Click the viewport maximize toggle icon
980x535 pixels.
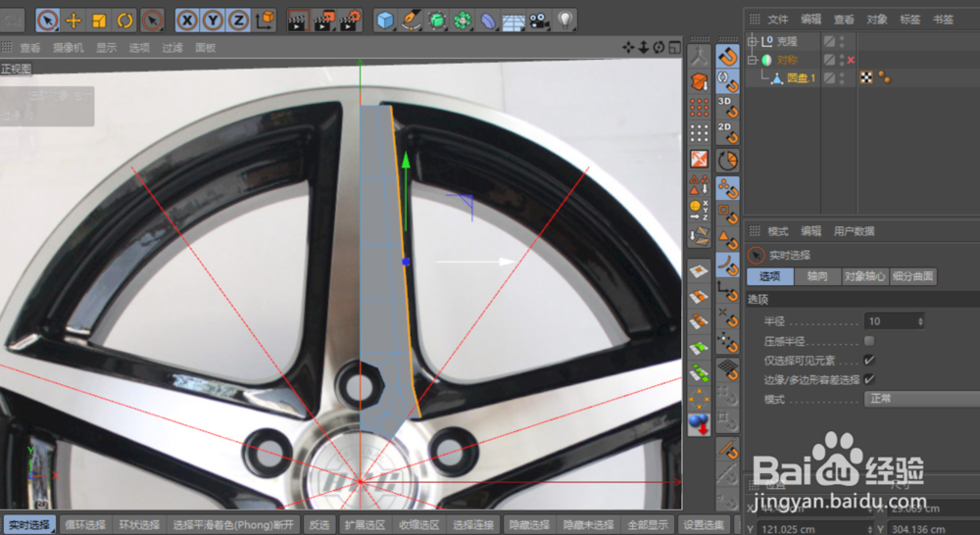click(674, 47)
